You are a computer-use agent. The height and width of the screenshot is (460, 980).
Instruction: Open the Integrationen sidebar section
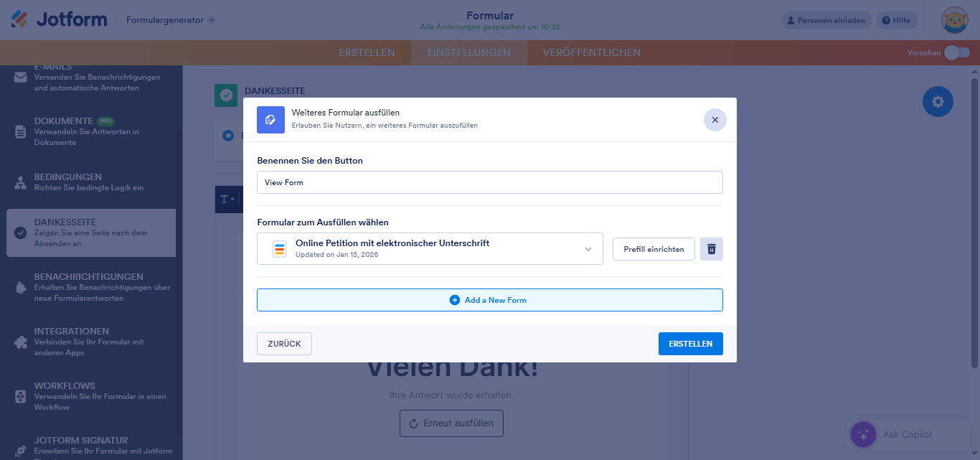coord(91,342)
